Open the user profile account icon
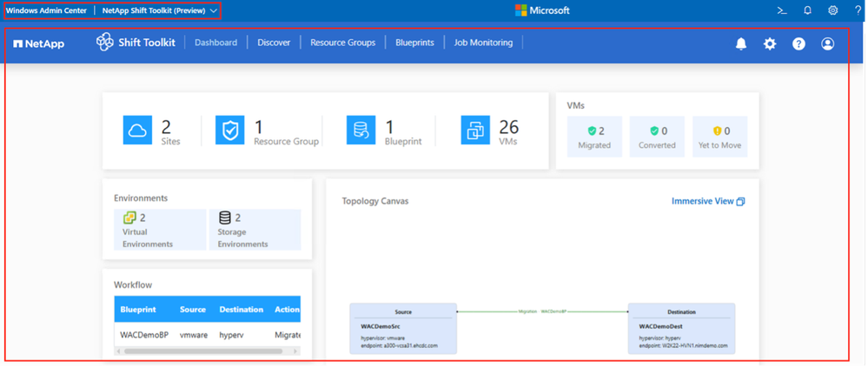Viewport: 868px width, 368px height. click(827, 43)
